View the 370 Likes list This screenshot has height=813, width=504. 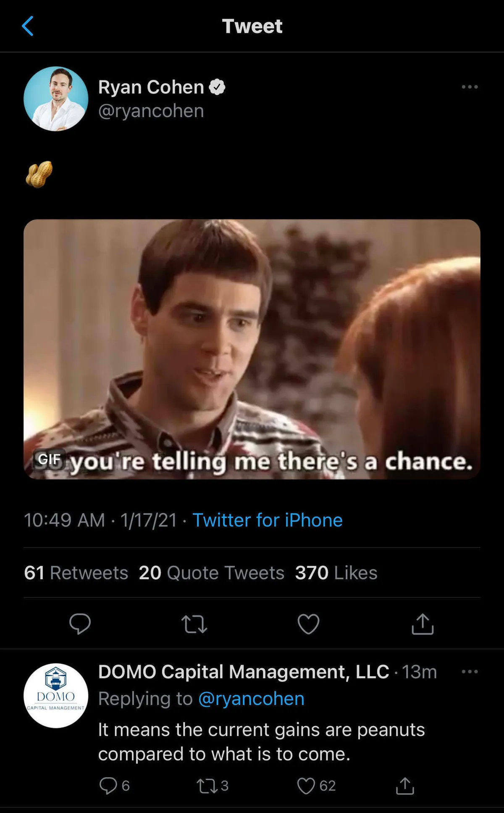[x=336, y=573]
